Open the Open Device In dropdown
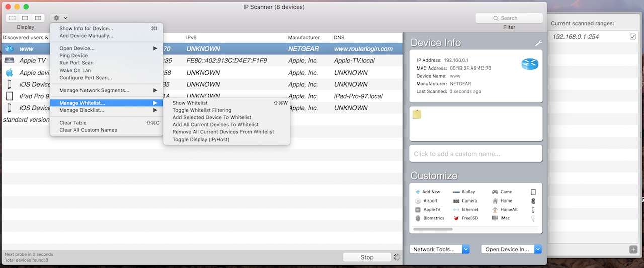This screenshot has width=644, height=268. (x=512, y=249)
